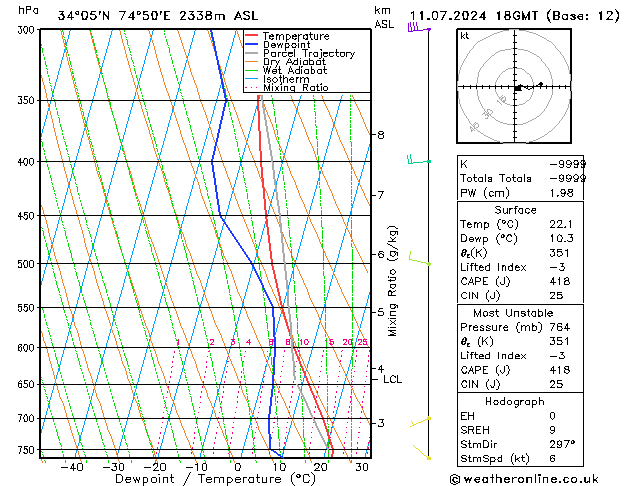The width and height of the screenshot is (629, 486).
Task: Click the 700 hPa pressure label
Action: [28, 419]
